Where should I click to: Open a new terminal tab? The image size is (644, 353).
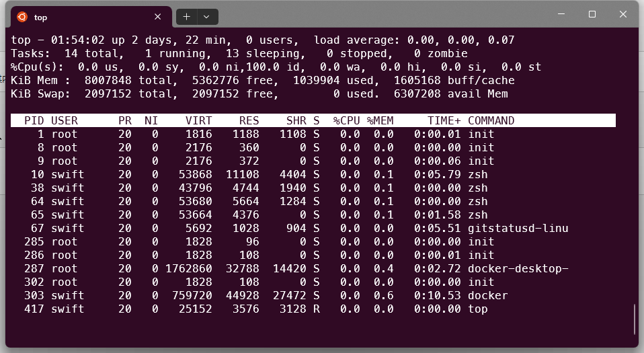pyautogui.click(x=186, y=17)
